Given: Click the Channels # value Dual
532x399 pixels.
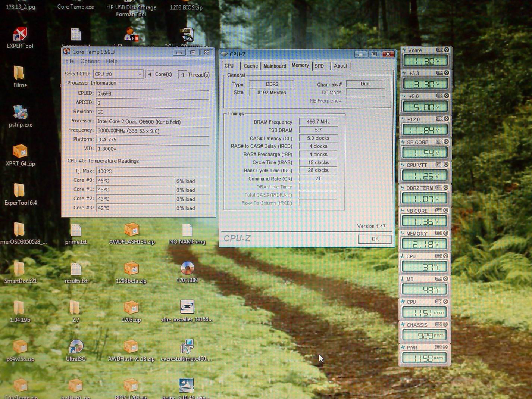Looking at the screenshot, I should coord(366,84).
